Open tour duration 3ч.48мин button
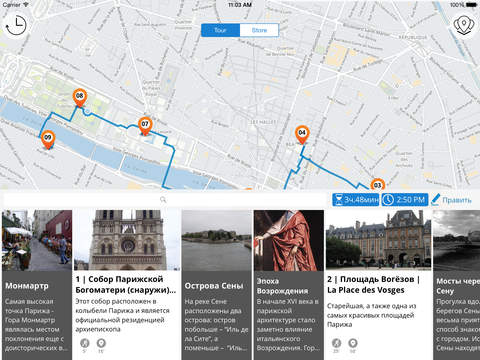 click(x=356, y=200)
